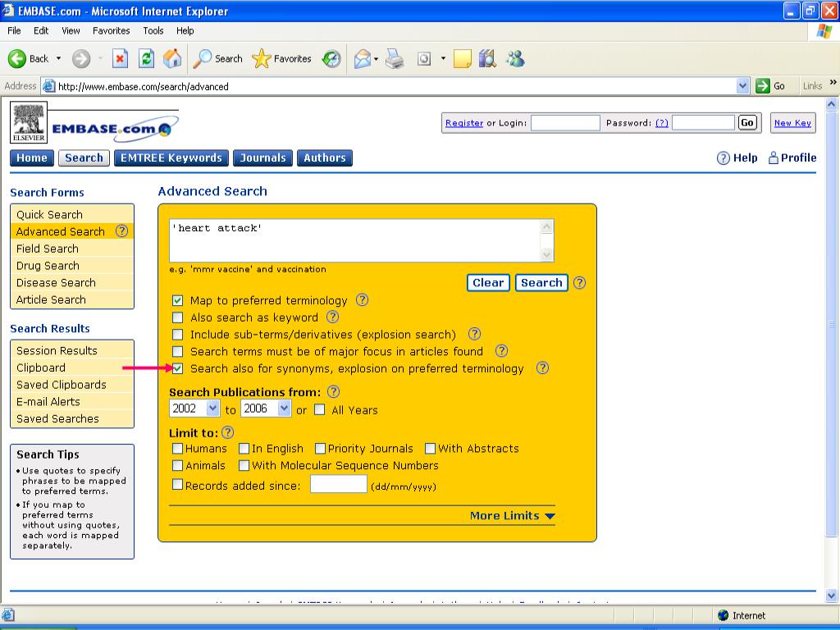Click the yellow note toolbar icon

click(462, 58)
